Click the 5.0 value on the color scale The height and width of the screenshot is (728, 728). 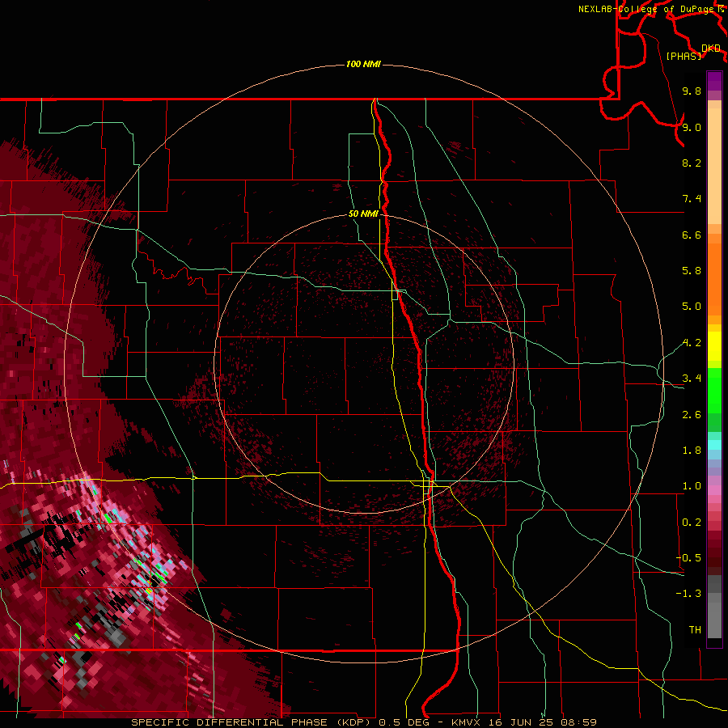[692, 307]
